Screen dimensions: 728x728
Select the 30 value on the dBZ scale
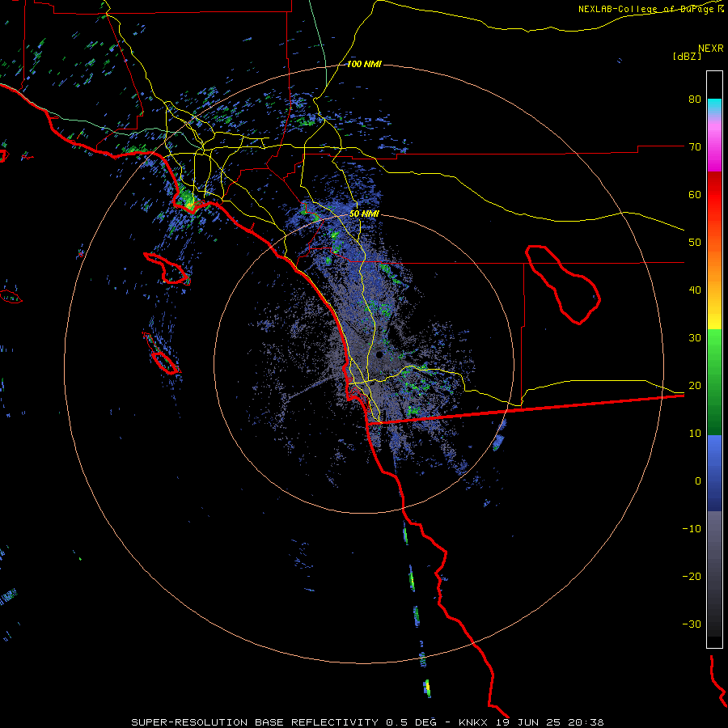(x=695, y=337)
